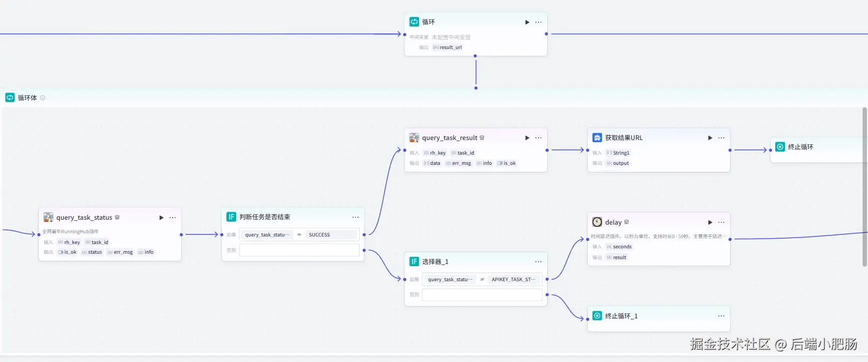Click the 判断任务是否结束 IF icon

tap(231, 217)
